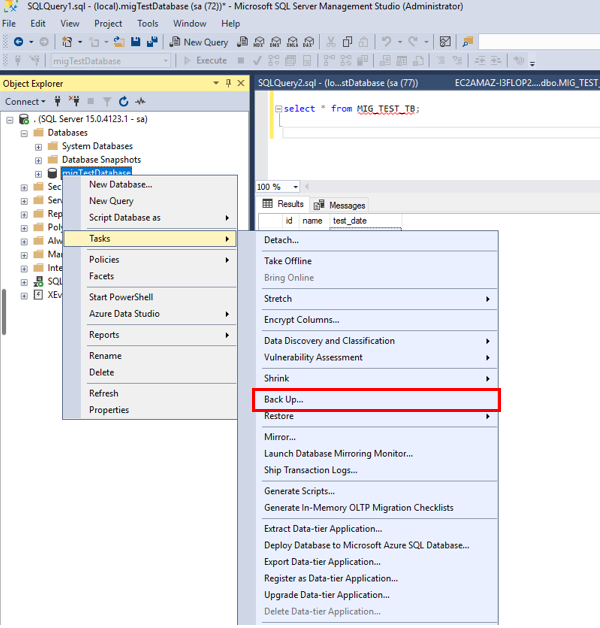This screenshot has height=628, width=600.
Task: Collapse the SQL Server root node
Action: (10, 119)
